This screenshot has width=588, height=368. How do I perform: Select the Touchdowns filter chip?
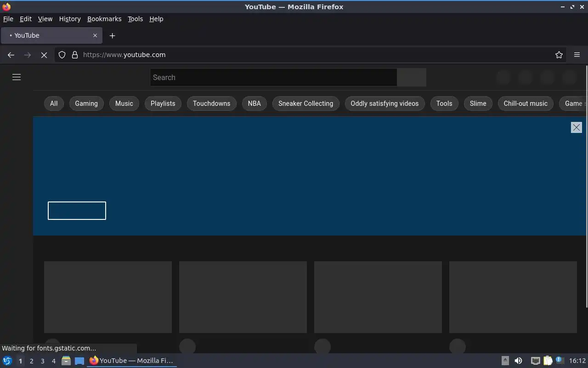point(212,103)
